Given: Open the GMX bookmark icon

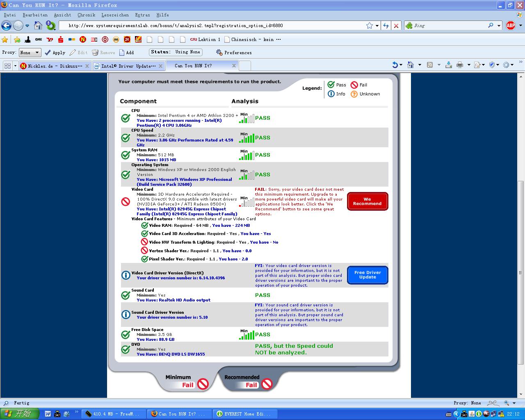Looking at the screenshot, I should point(39,39).
